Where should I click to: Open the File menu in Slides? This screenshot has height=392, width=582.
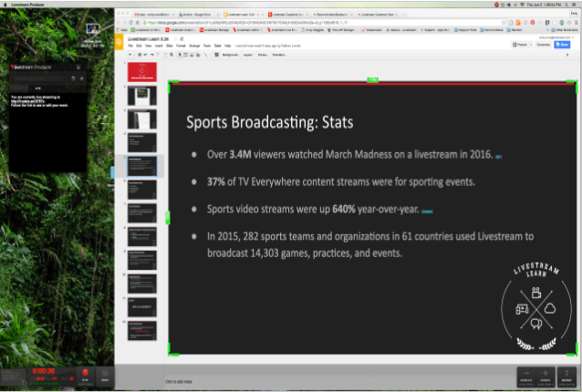coord(130,46)
